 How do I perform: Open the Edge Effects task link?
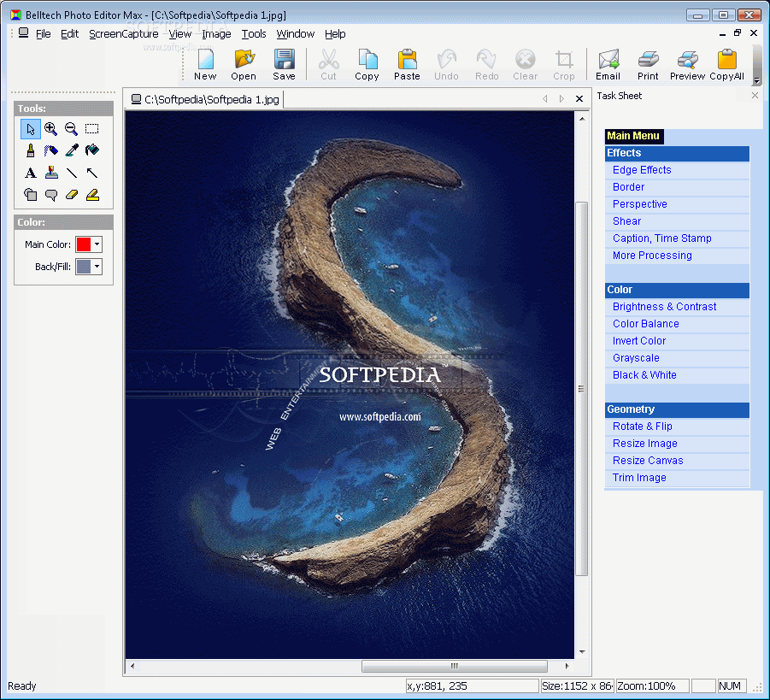[x=642, y=170]
